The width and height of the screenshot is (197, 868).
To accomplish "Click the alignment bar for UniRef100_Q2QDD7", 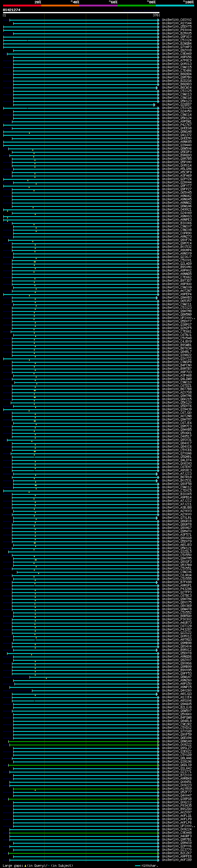I will pyautogui.click(x=84, y=105).
